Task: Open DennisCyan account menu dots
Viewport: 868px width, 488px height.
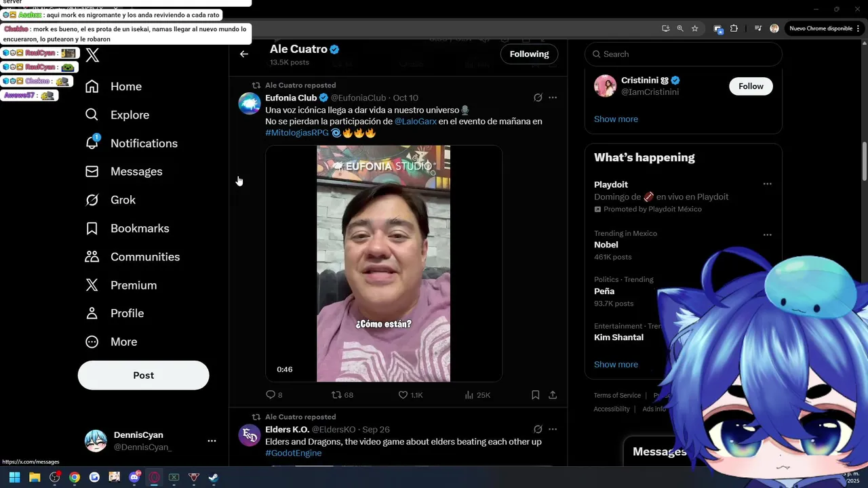Action: pos(212,441)
